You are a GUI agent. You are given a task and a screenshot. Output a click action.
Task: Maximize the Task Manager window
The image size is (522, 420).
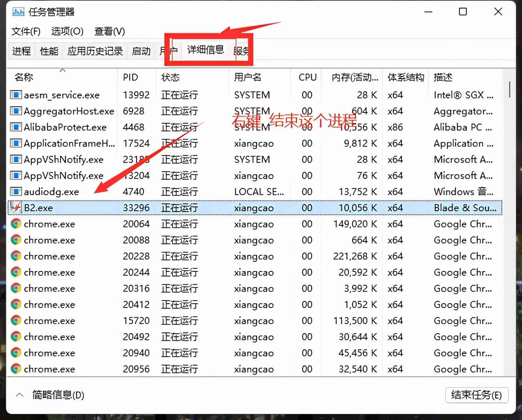point(463,12)
